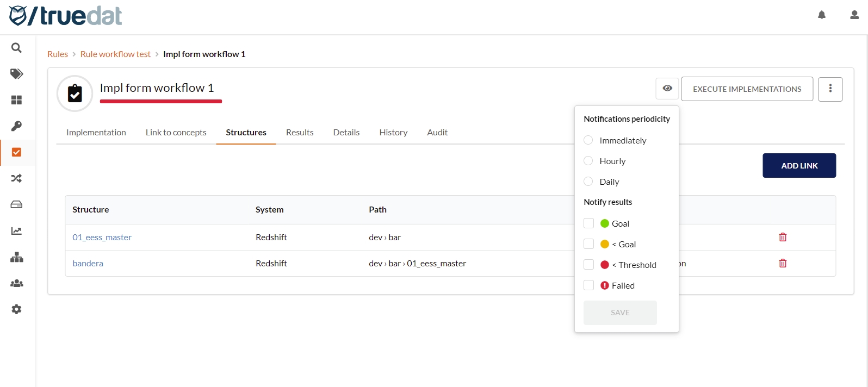Open the bandera structure link
Viewport: 868px width, 387px height.
(x=88, y=264)
